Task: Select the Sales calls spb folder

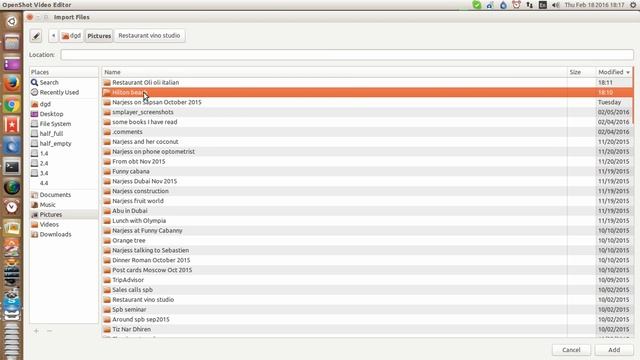Action: pyautogui.click(x=367, y=289)
